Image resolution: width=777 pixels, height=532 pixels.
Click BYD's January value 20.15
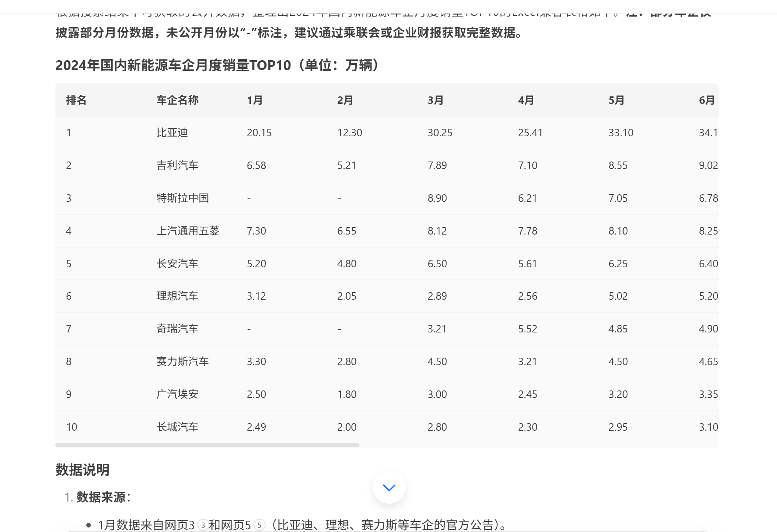[259, 133]
